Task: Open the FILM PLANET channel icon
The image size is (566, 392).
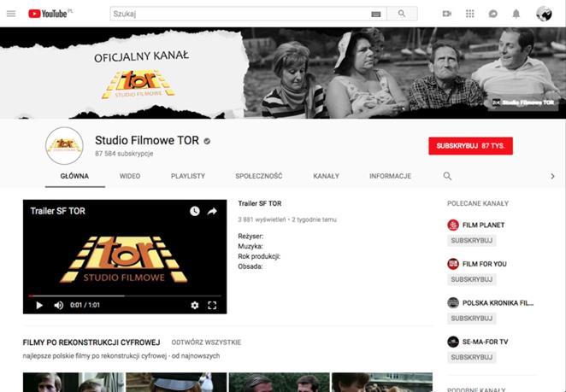Action: (453, 225)
